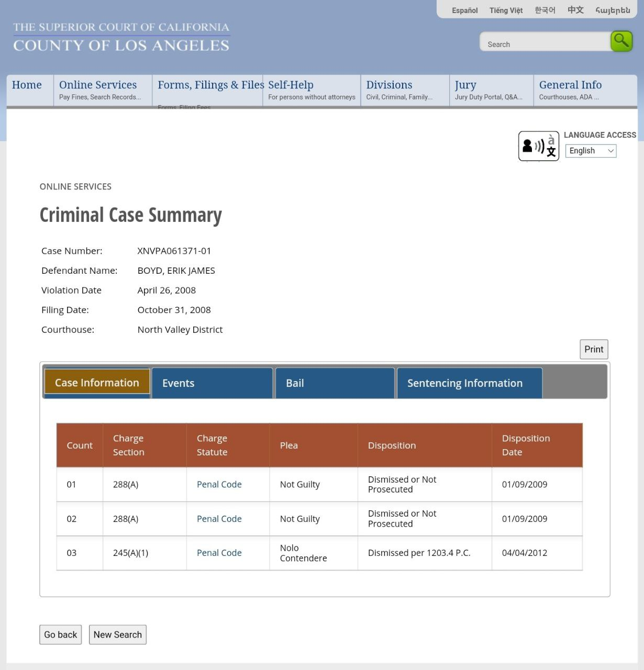Viewport: 644px width, 670px height.
Task: Click the Criminal Case Summary heading
Action: pyautogui.click(x=131, y=215)
